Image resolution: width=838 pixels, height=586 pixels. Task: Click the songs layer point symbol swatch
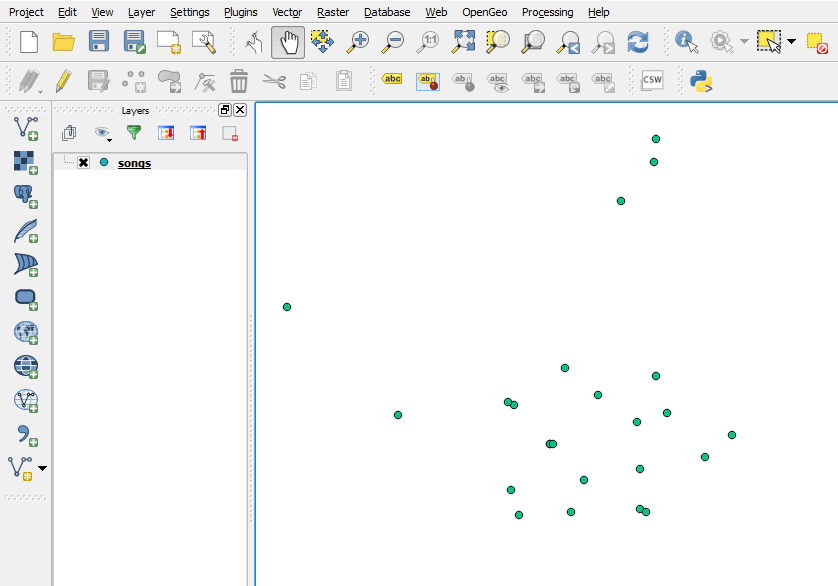(x=104, y=162)
